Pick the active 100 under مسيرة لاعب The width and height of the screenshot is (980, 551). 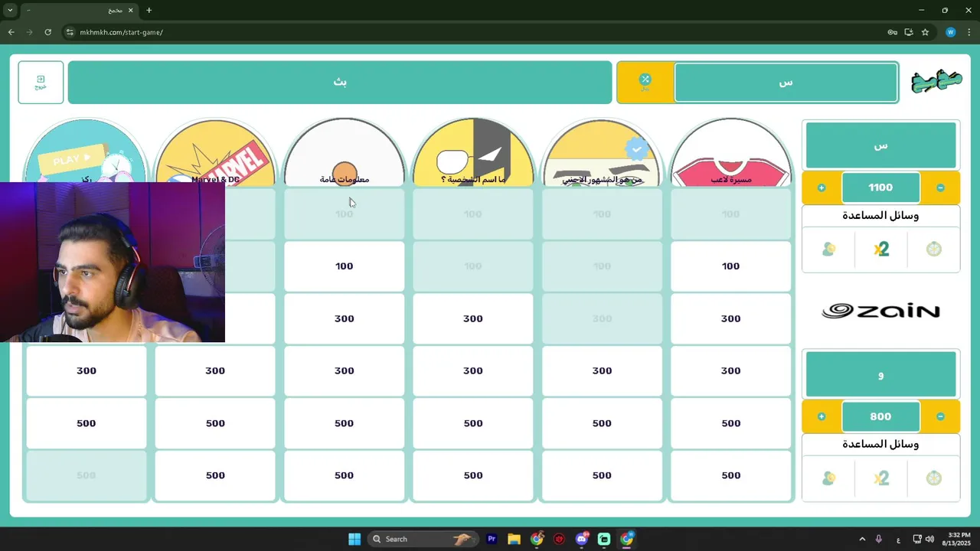coord(730,266)
